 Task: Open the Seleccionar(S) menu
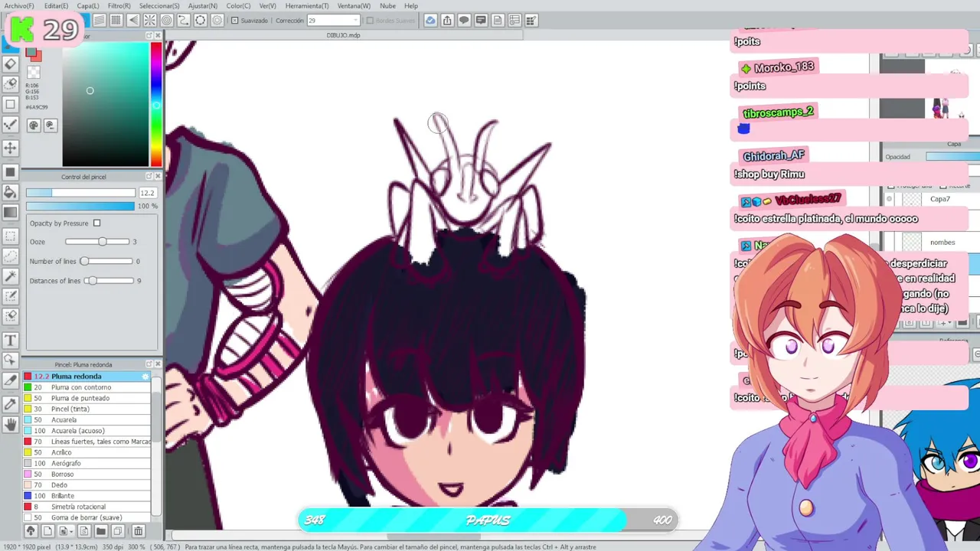pos(159,5)
